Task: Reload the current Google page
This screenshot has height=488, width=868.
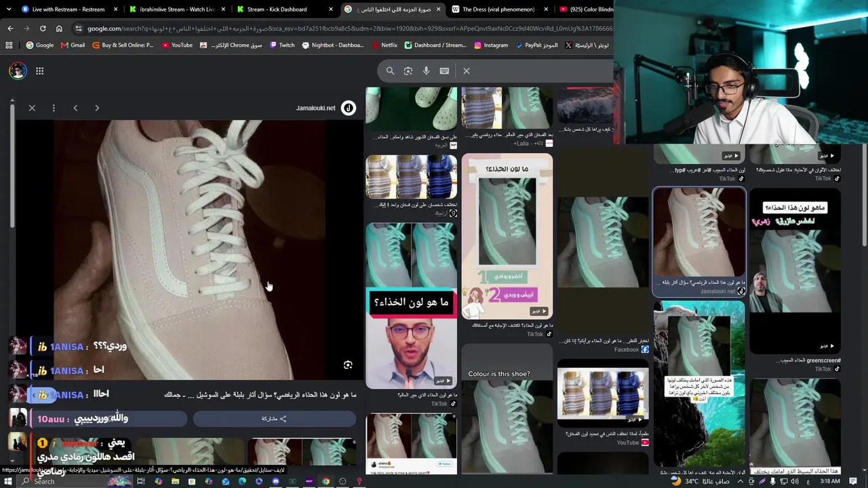Action: [x=43, y=28]
